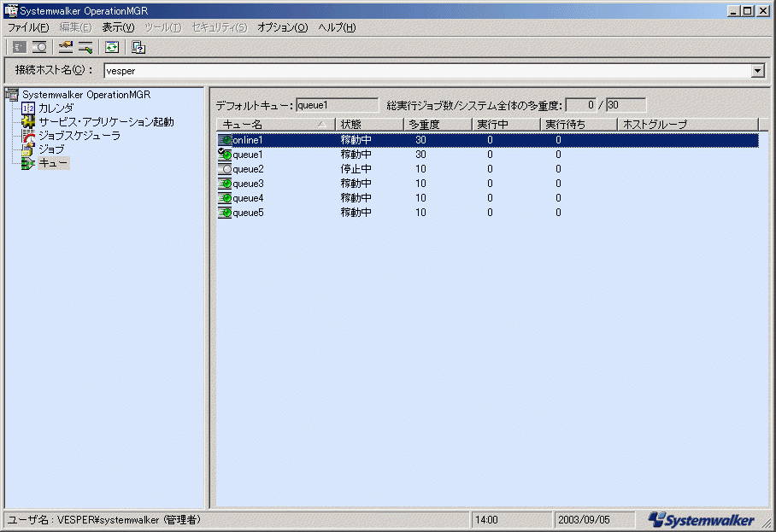Click the vesper host name field

click(x=428, y=71)
